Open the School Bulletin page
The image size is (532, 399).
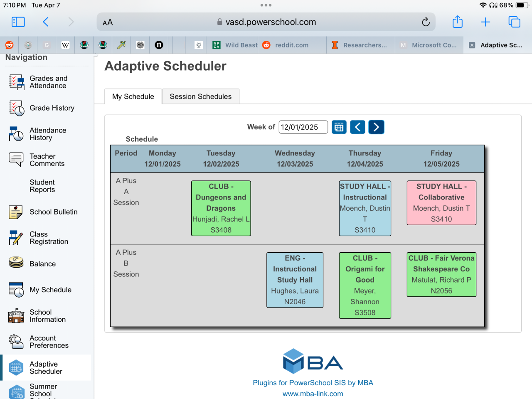point(53,212)
